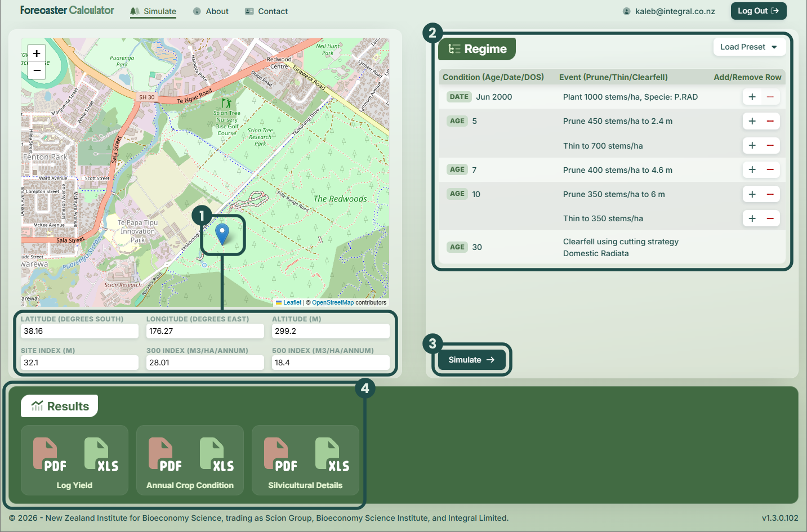The width and height of the screenshot is (807, 532).
Task: Download Silvicultural Details XLS
Action: [x=332, y=454]
